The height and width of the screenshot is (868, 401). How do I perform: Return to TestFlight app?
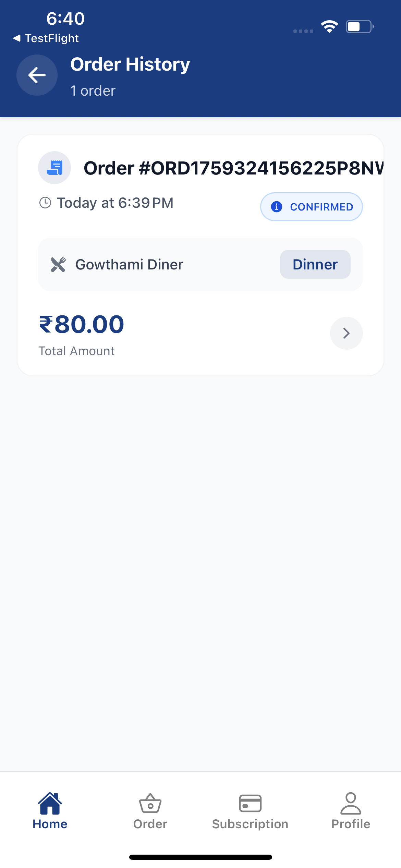click(x=46, y=38)
